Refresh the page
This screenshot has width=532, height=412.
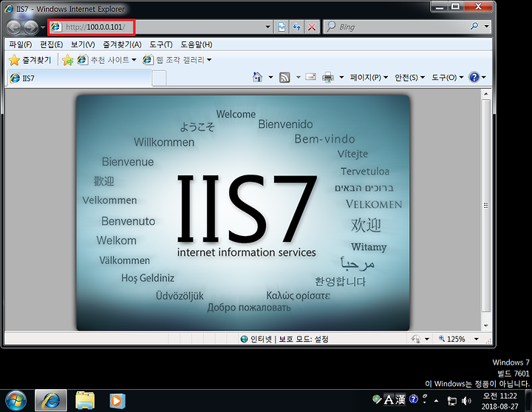coord(297,27)
